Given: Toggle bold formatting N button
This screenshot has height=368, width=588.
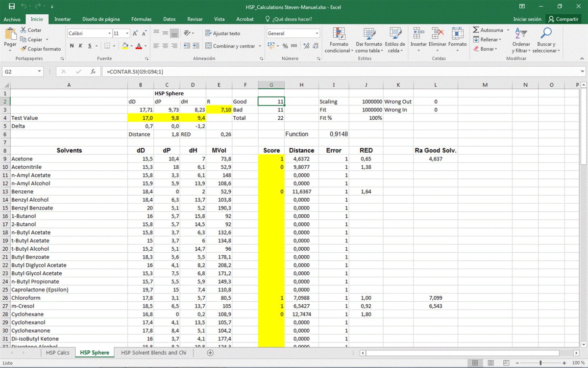Looking at the screenshot, I should pyautogui.click(x=72, y=46).
